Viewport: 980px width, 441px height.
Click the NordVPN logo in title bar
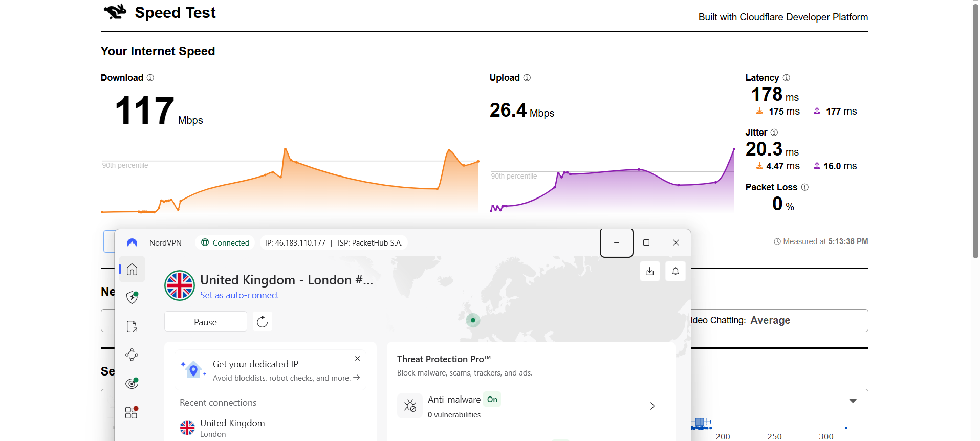132,242
